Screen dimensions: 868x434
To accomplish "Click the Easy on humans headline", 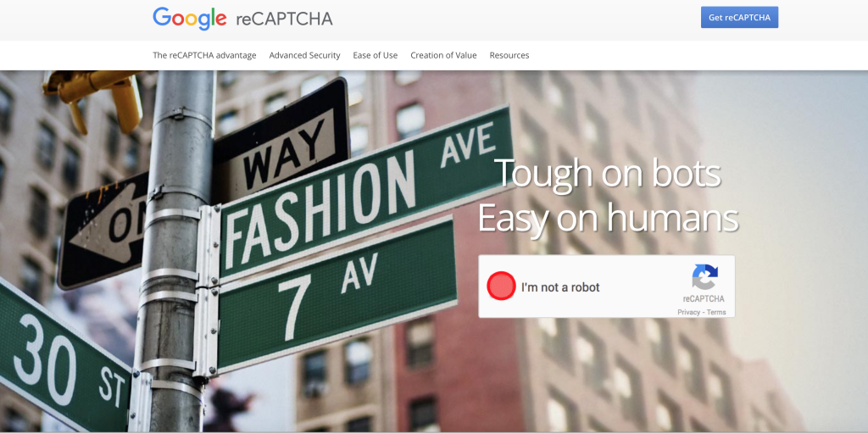I will pos(607,217).
